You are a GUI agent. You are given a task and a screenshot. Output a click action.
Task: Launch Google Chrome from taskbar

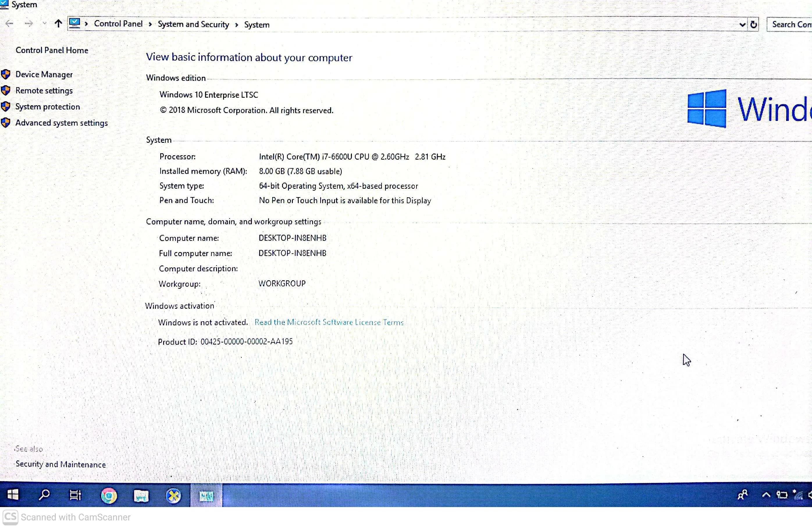109,496
